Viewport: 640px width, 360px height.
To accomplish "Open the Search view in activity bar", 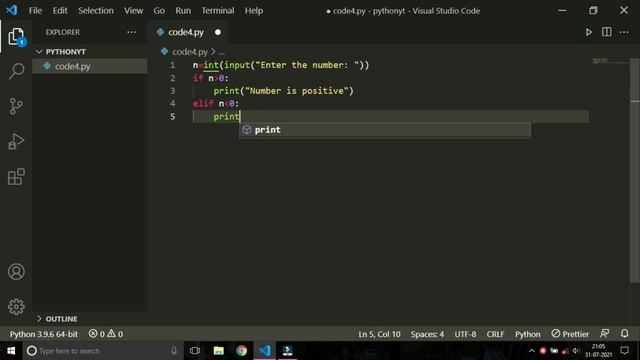I will coord(16,71).
